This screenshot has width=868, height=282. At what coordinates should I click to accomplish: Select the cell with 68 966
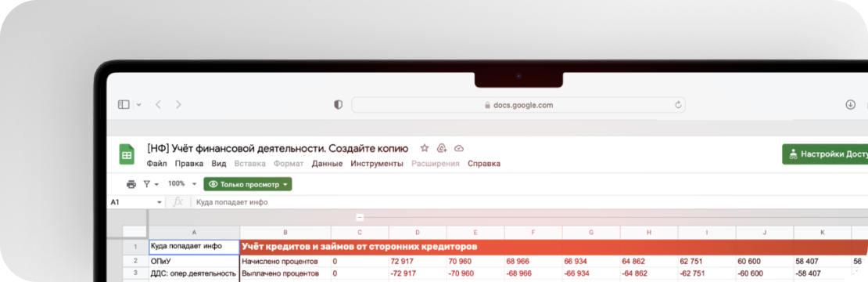click(533, 261)
